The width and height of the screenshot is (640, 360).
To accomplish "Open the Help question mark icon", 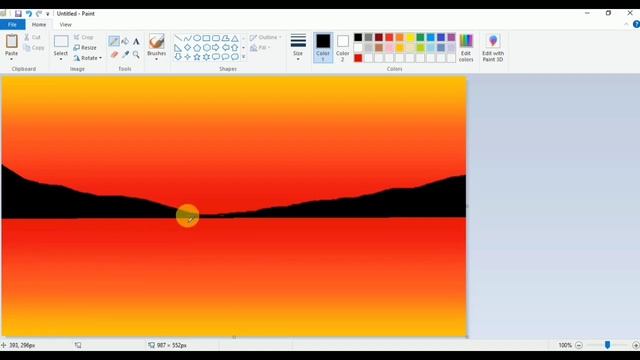I will [636, 24].
